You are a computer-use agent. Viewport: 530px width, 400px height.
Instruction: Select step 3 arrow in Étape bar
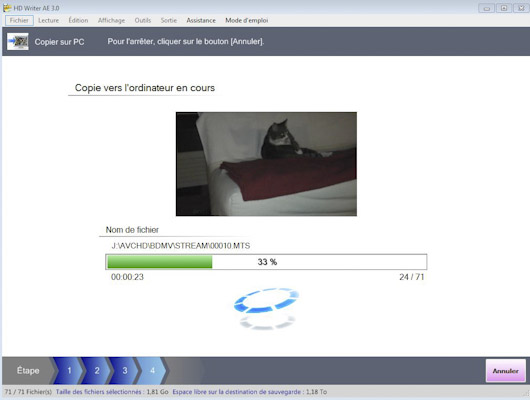pyautogui.click(x=124, y=370)
